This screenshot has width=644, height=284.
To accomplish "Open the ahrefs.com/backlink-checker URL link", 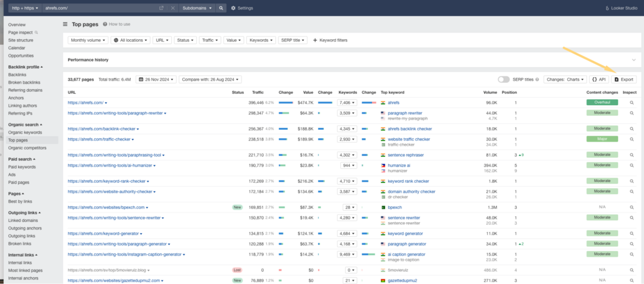I will pos(101,129).
